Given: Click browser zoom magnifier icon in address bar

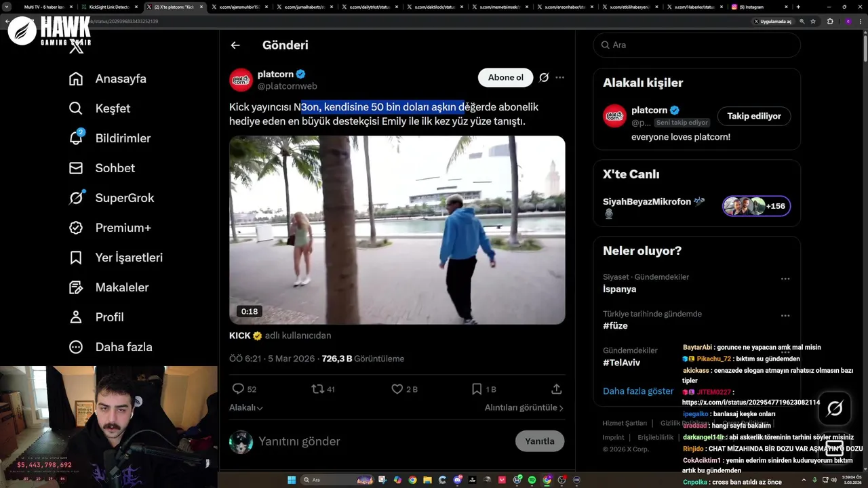Looking at the screenshot, I should click(x=802, y=21).
